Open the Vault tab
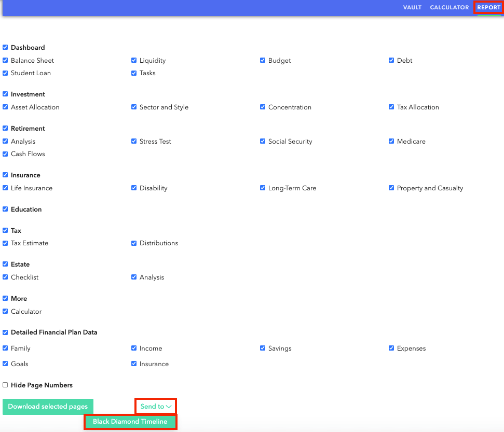The width and height of the screenshot is (504, 432). (x=412, y=7)
